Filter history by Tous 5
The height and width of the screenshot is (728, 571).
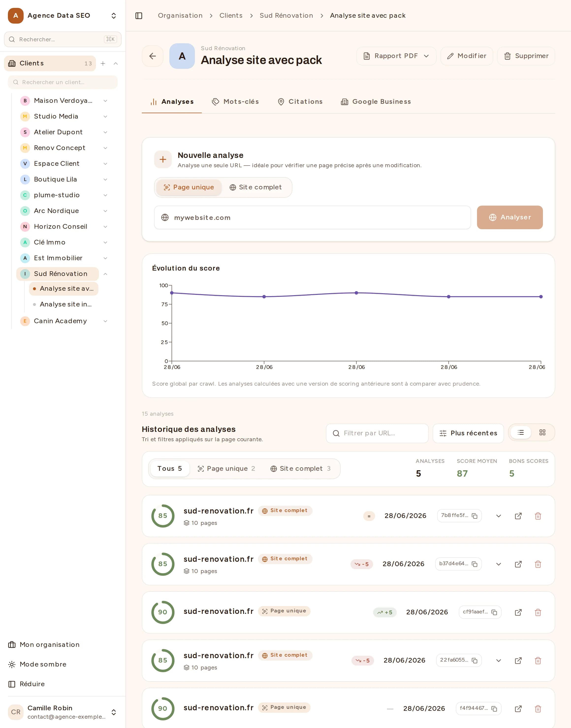coord(170,469)
